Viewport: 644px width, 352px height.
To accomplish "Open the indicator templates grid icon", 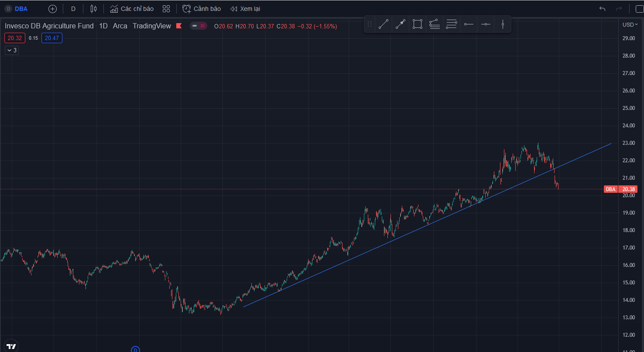I will pyautogui.click(x=166, y=9).
